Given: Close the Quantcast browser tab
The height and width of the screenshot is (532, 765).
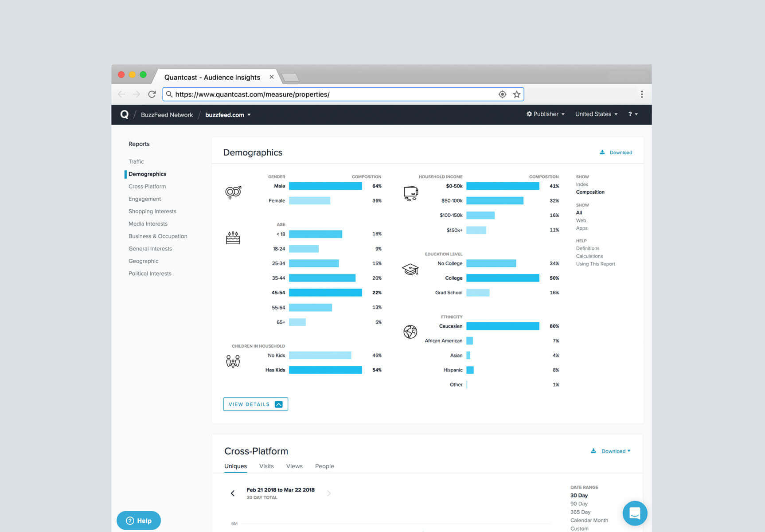Looking at the screenshot, I should click(x=272, y=77).
